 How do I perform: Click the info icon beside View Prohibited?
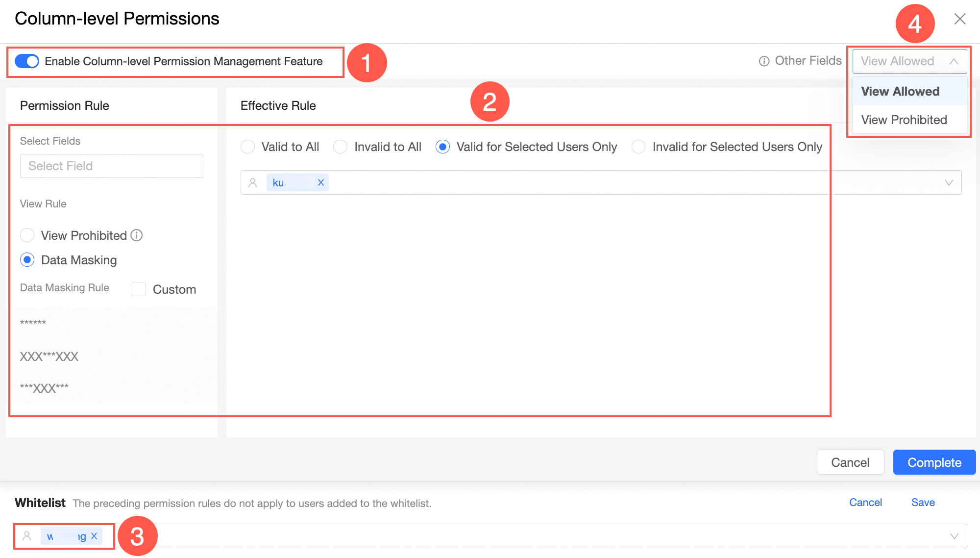click(x=137, y=235)
